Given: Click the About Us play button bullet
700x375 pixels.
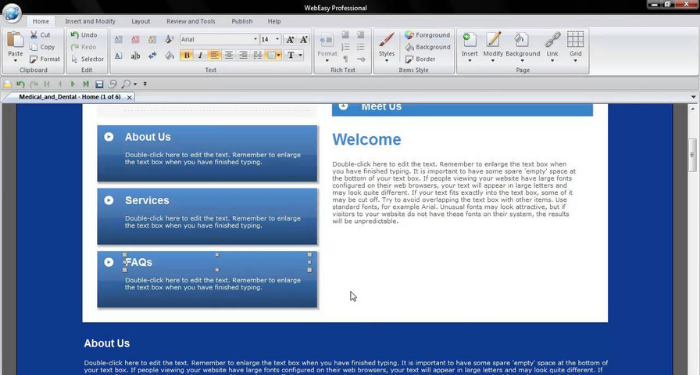Looking at the screenshot, I should pos(109,137).
